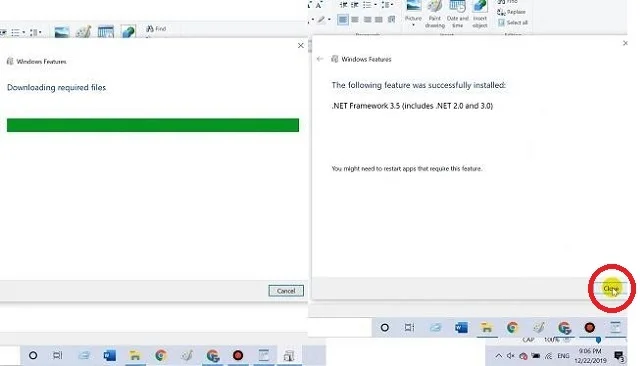Open the notification center with badge
Screen dimensions: 640x366
(619, 356)
